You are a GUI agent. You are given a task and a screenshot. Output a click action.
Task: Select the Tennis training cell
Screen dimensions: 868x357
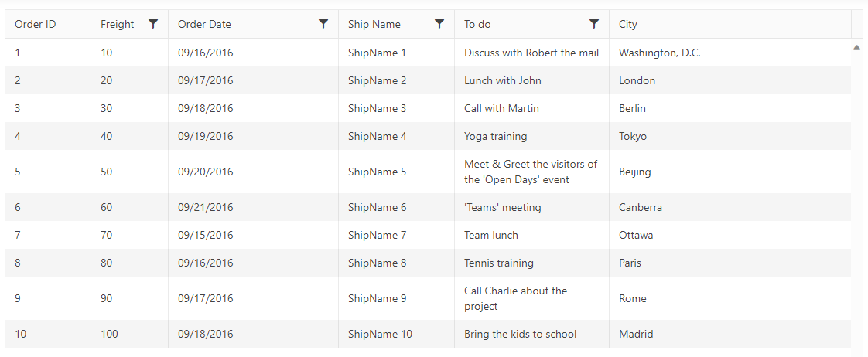532,263
